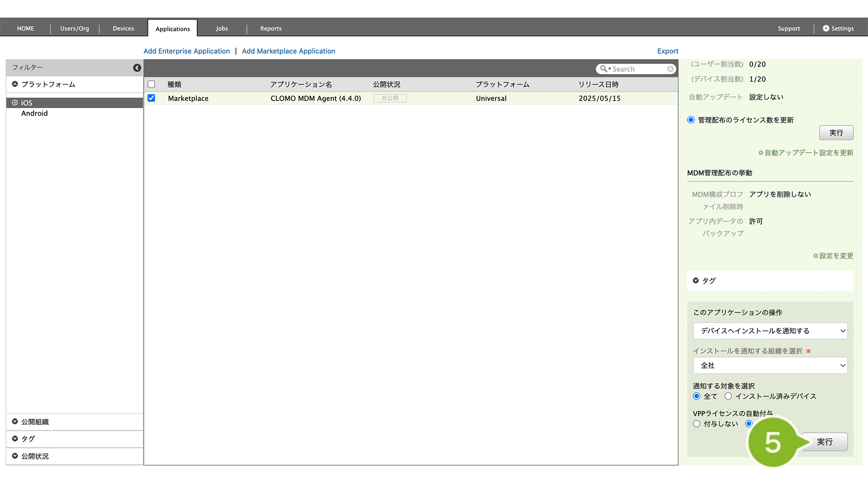868x488 pixels.
Task: Switch to the Devices tab
Action: pos(123,28)
